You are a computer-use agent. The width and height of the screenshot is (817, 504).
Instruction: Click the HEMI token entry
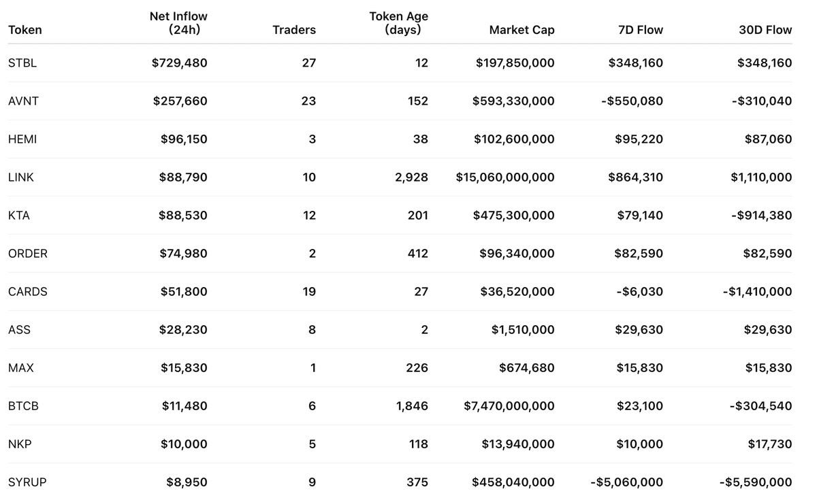22,139
